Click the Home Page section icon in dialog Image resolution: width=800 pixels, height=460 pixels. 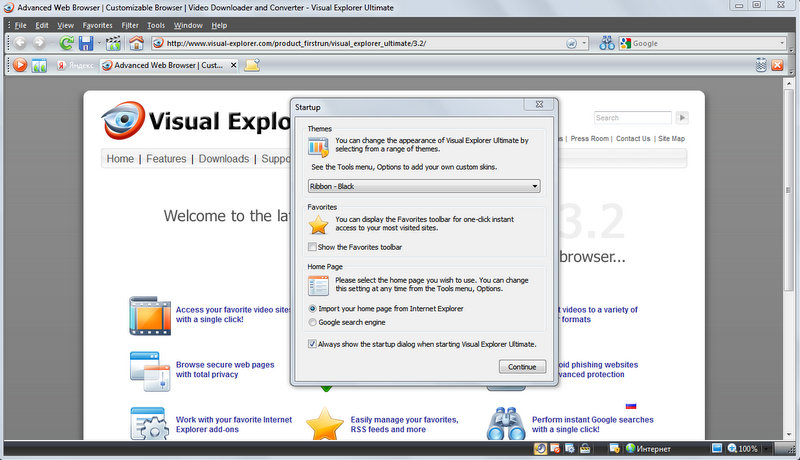click(x=318, y=286)
